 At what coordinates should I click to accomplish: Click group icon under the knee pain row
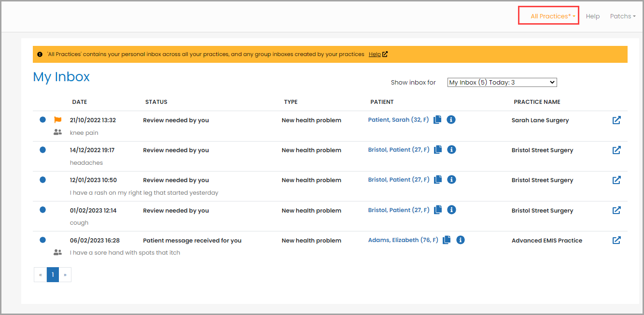(58, 132)
